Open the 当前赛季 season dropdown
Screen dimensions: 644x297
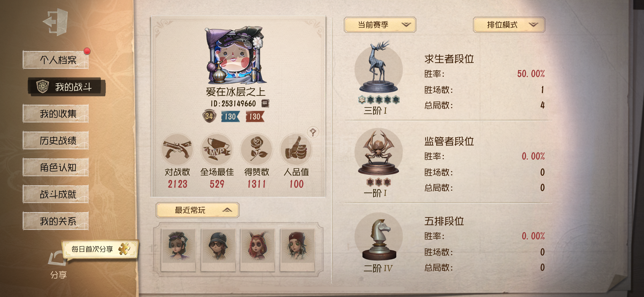(x=380, y=25)
